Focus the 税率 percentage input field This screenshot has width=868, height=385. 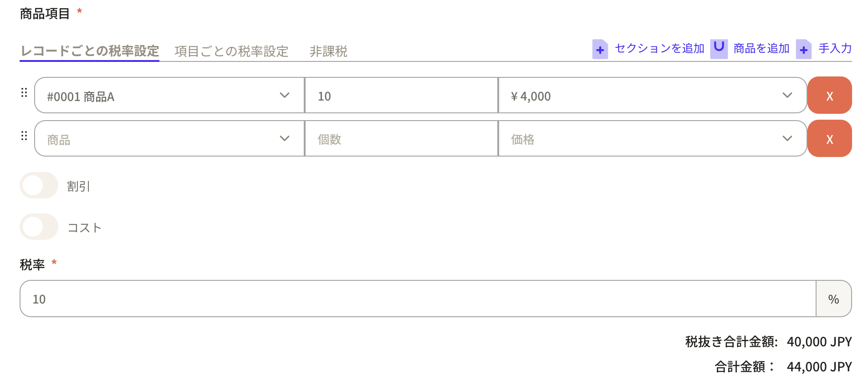pos(417,299)
